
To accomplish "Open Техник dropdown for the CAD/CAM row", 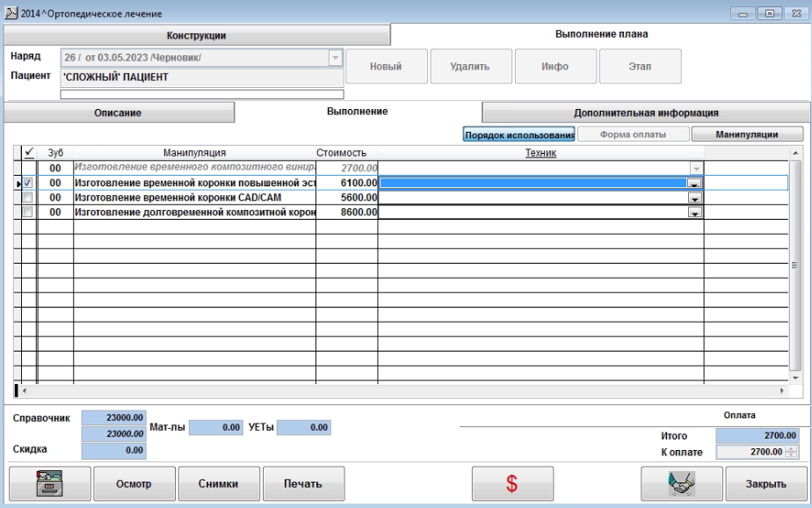I will (x=694, y=198).
